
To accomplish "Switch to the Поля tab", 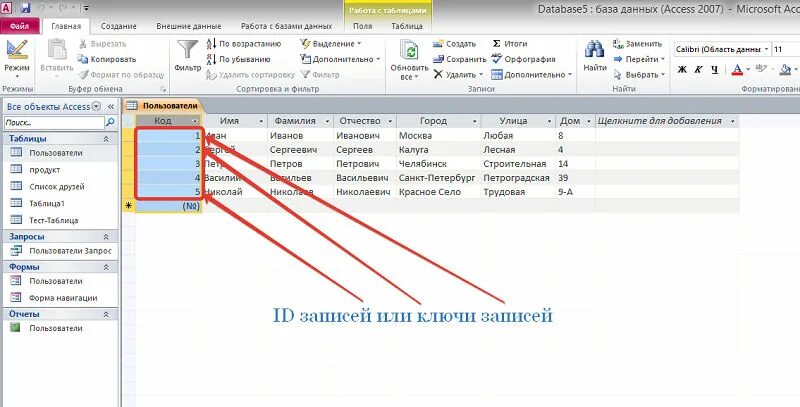I will pos(362,26).
